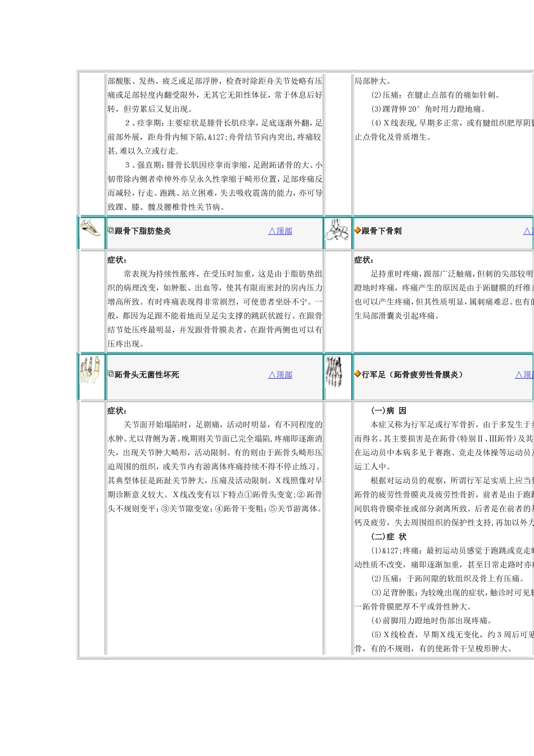Screen dimensions: 534x756
Task: Click the heading 跟骨下脂肪垫炎
Action: click(143, 231)
